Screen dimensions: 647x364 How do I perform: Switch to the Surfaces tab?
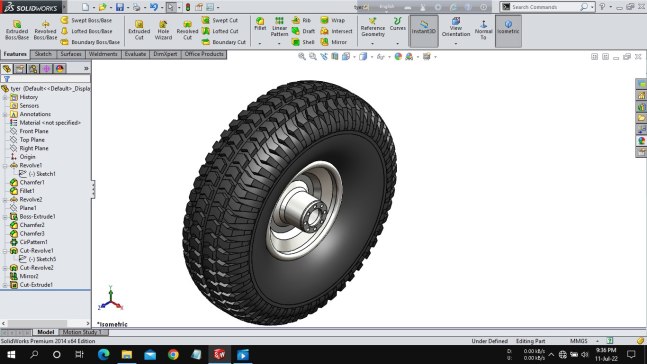71,54
